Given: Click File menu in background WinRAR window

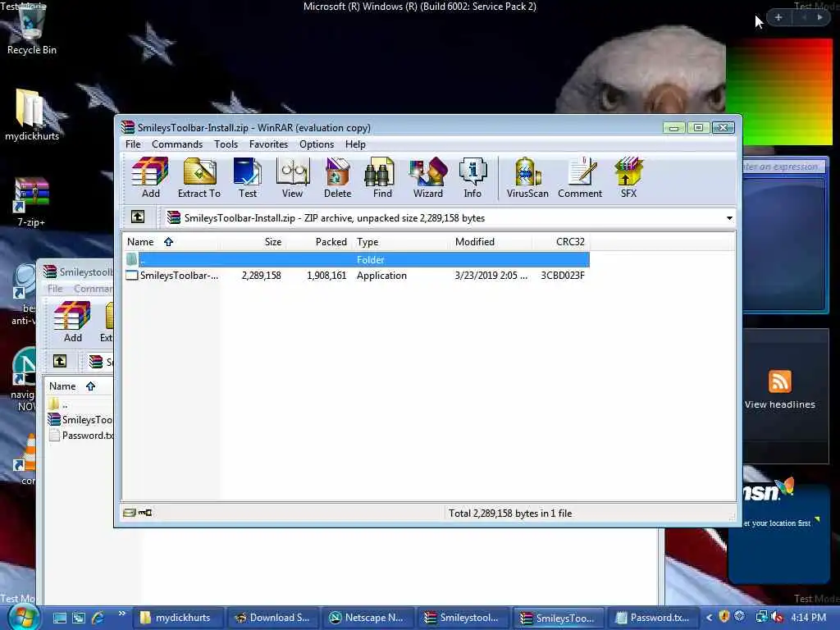Looking at the screenshot, I should (x=55, y=289).
